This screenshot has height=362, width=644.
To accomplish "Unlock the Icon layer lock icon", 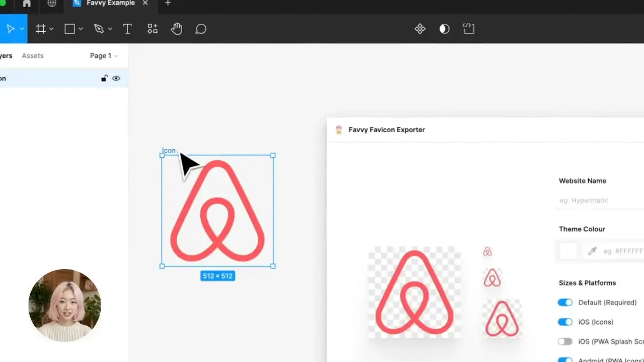I will click(104, 78).
